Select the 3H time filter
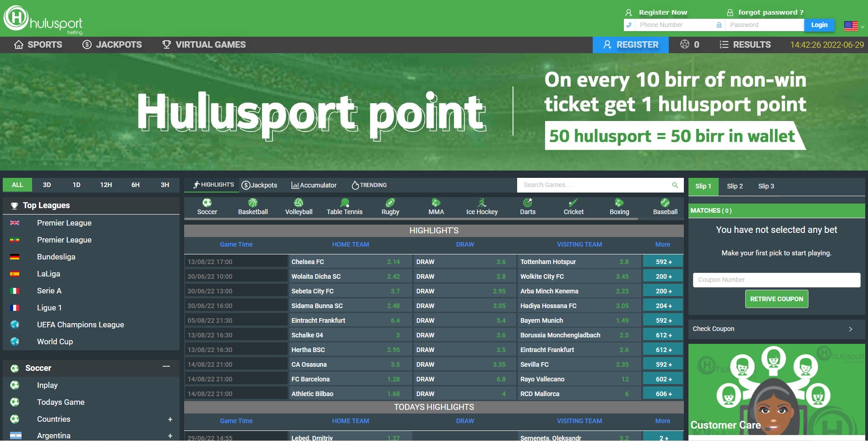 tap(165, 185)
